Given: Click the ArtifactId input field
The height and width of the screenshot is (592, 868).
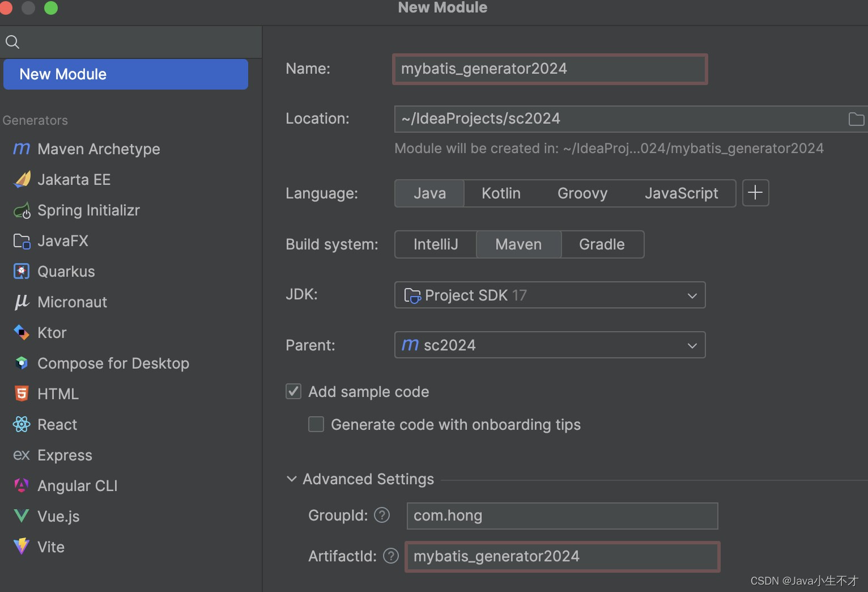Looking at the screenshot, I should pos(562,556).
